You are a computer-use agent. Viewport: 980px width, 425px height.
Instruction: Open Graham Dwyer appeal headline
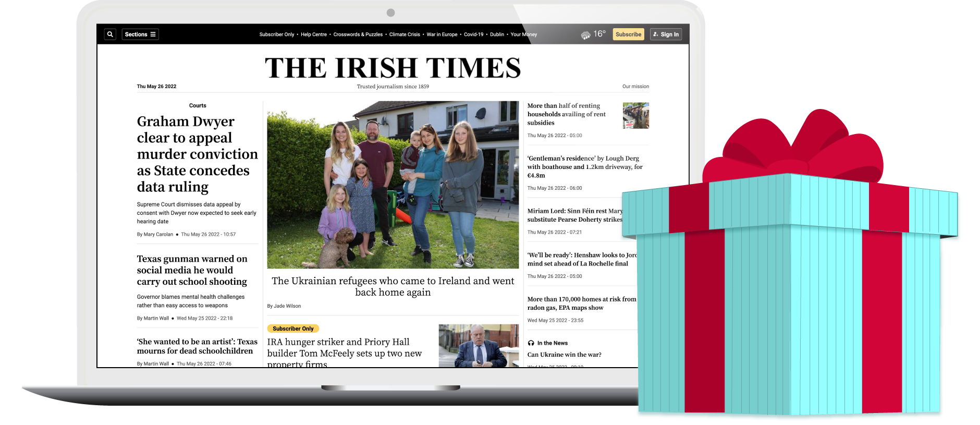coord(197,154)
